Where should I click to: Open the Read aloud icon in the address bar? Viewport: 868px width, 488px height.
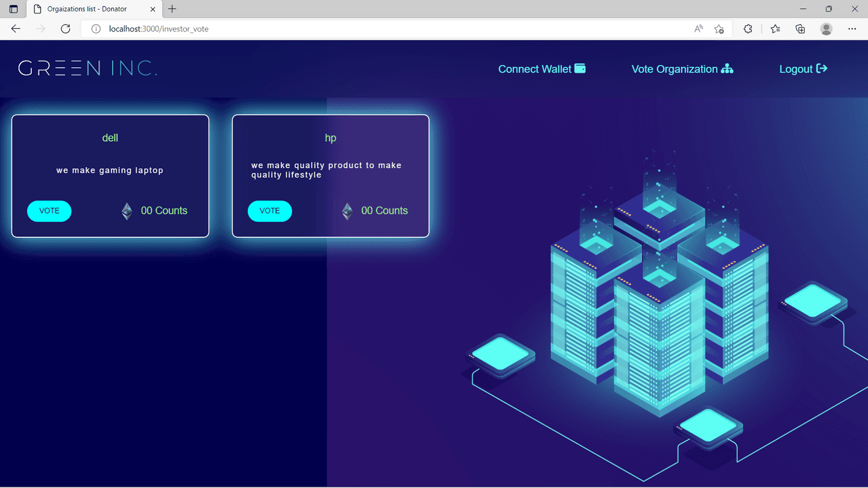(x=699, y=28)
